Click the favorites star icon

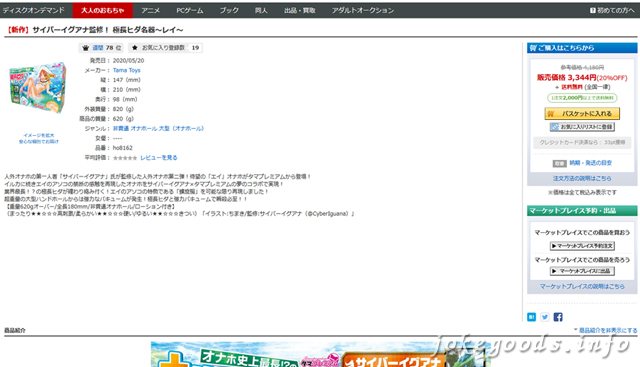pyautogui.click(x=135, y=48)
